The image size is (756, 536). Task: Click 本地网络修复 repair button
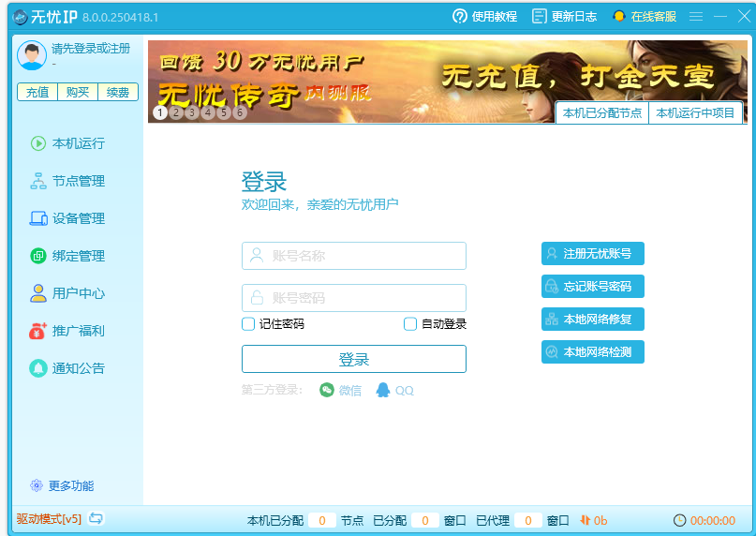[x=593, y=319]
